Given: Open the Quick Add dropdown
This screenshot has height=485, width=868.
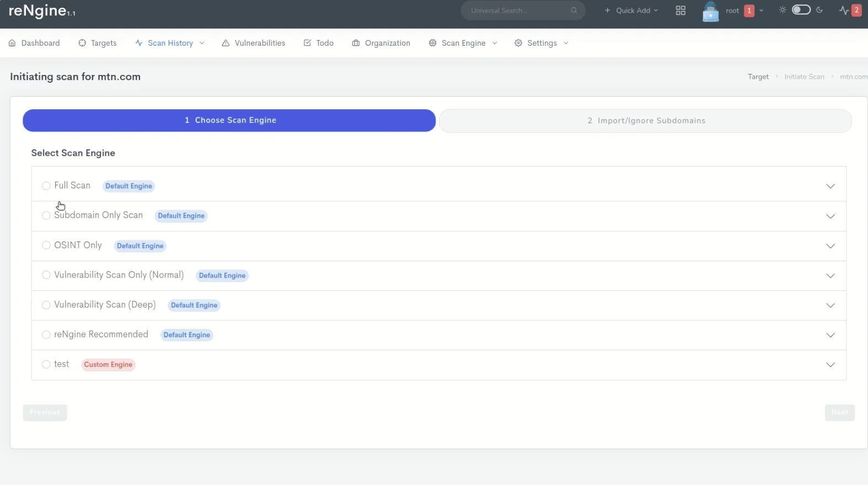Looking at the screenshot, I should pos(631,10).
